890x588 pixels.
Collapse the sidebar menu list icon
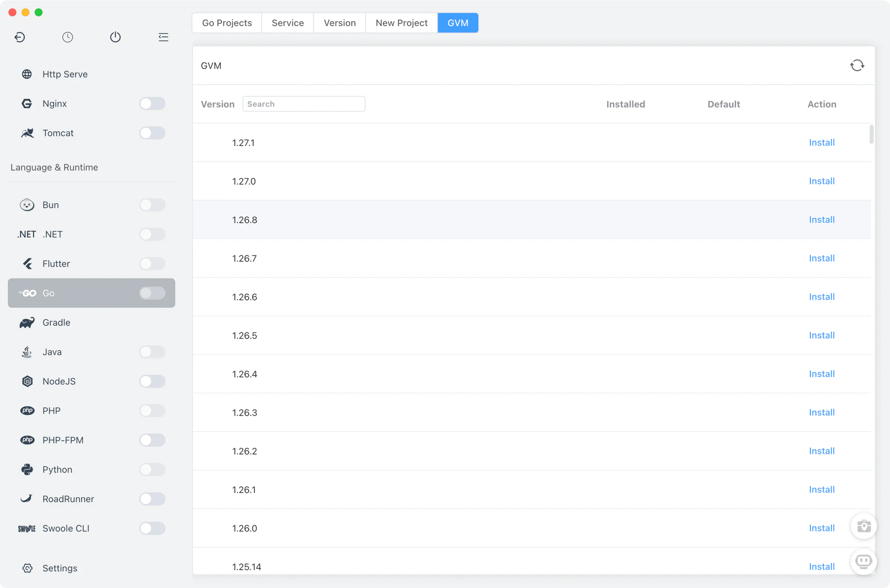pos(163,37)
